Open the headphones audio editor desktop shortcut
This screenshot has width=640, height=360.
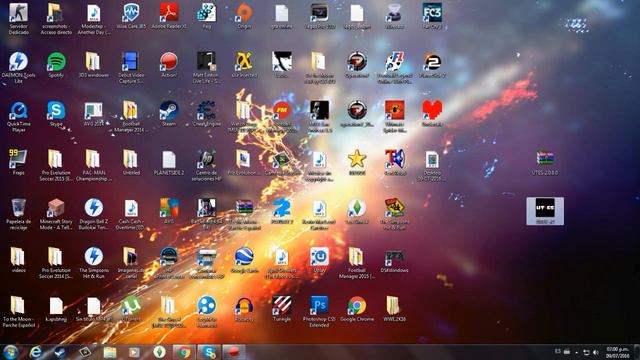tap(244, 309)
